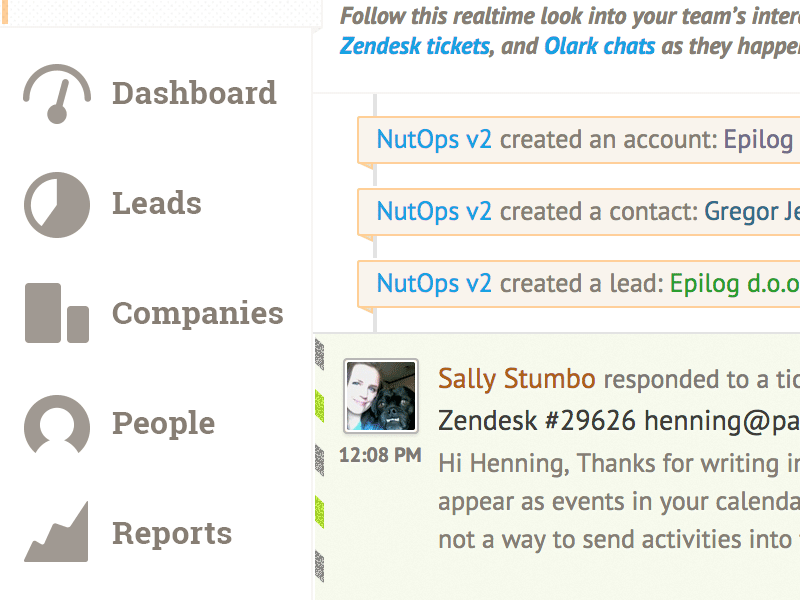This screenshot has width=800, height=600.
Task: Click the Dashboard gauge icon
Action: tap(57, 94)
